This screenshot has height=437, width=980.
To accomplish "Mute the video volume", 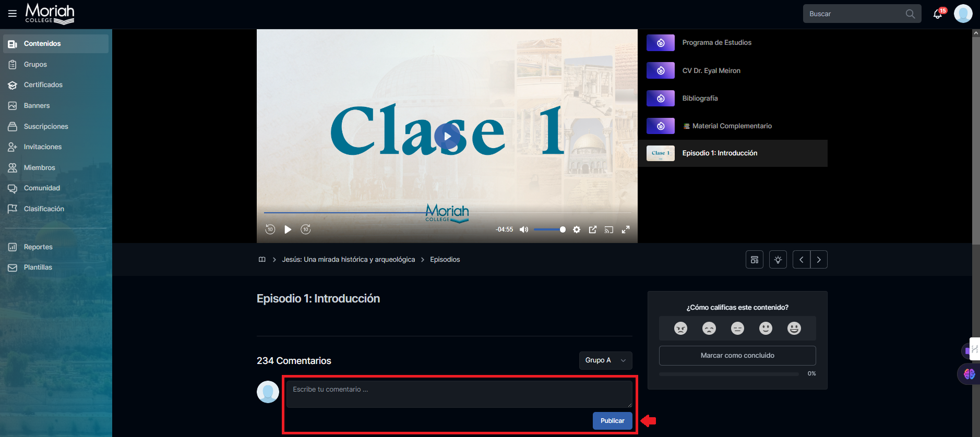I will click(524, 229).
